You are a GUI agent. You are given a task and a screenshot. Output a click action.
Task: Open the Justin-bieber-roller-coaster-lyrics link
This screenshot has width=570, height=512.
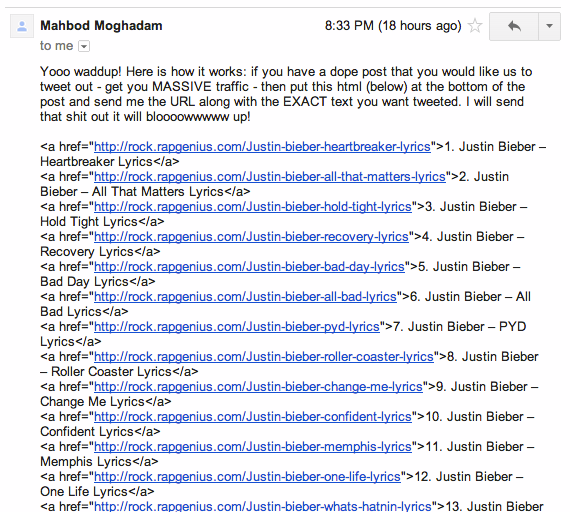coord(264,357)
